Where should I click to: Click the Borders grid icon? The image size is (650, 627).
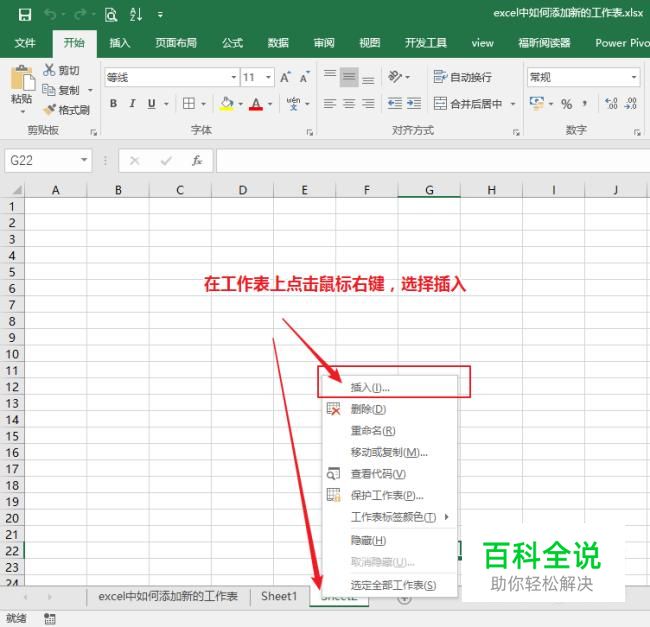click(189, 103)
